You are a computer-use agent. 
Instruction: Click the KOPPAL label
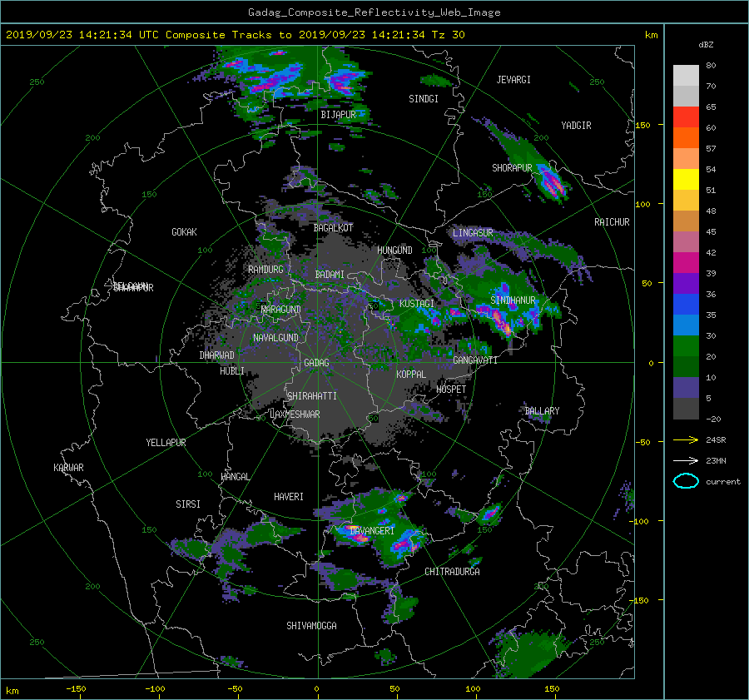[x=411, y=374]
